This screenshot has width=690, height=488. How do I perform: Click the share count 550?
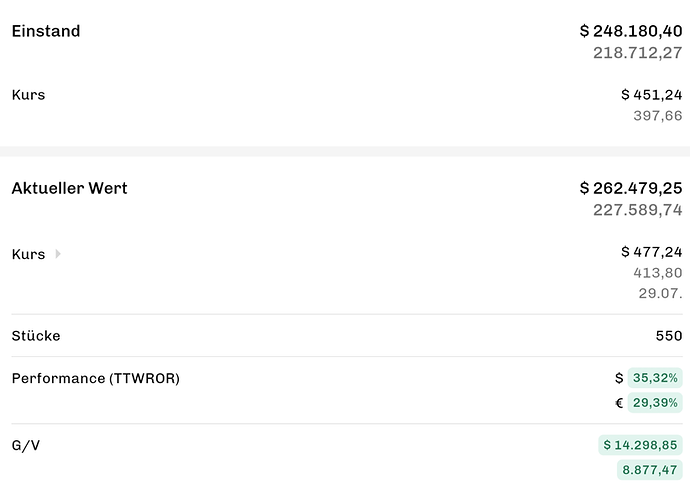pyautogui.click(x=669, y=336)
